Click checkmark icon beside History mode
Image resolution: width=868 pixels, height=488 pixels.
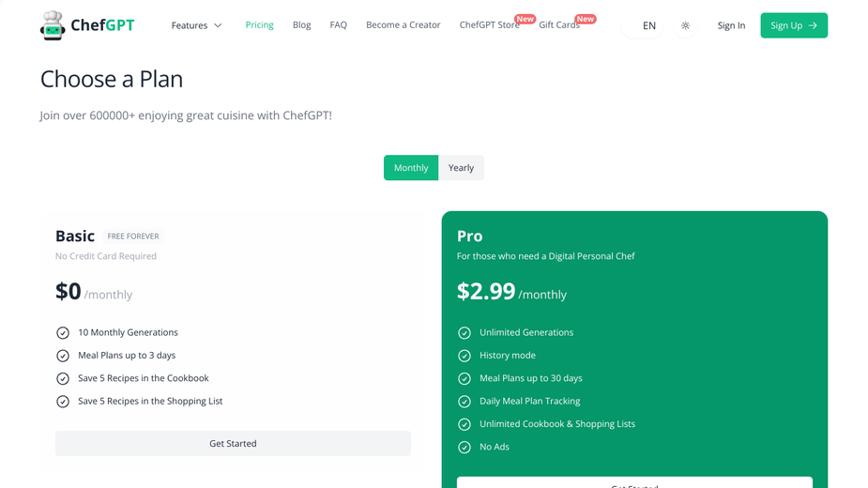pos(464,356)
